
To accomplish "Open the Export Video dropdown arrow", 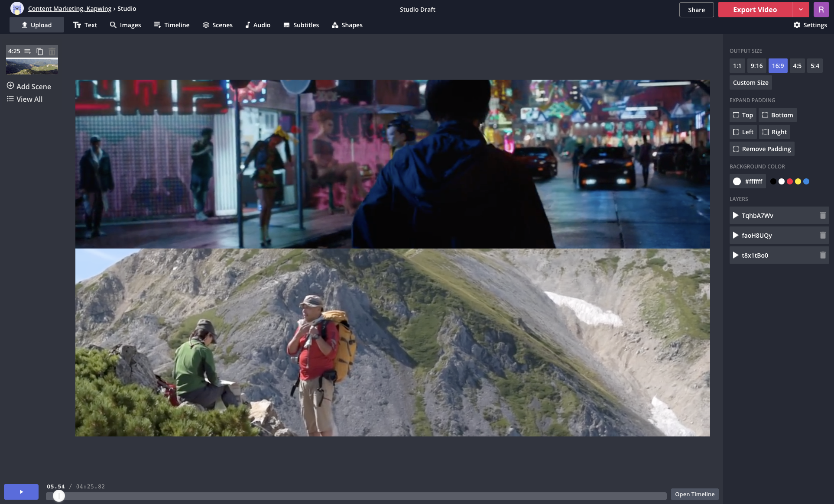I will click(801, 10).
